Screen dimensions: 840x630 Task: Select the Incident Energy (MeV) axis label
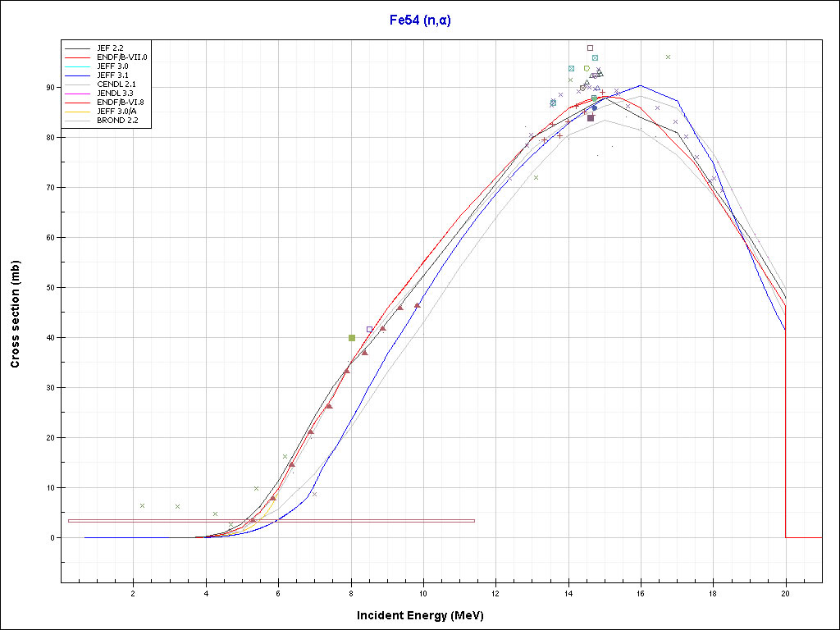[x=426, y=615]
